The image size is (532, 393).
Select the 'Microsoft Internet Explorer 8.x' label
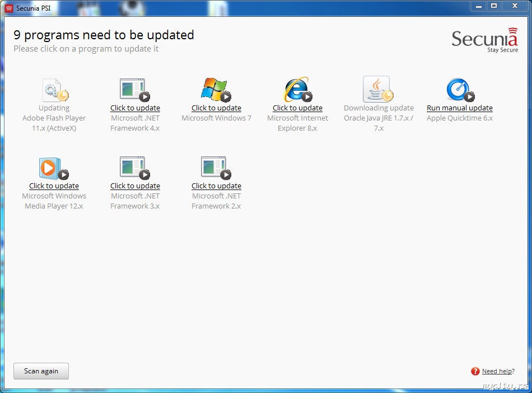click(x=297, y=123)
